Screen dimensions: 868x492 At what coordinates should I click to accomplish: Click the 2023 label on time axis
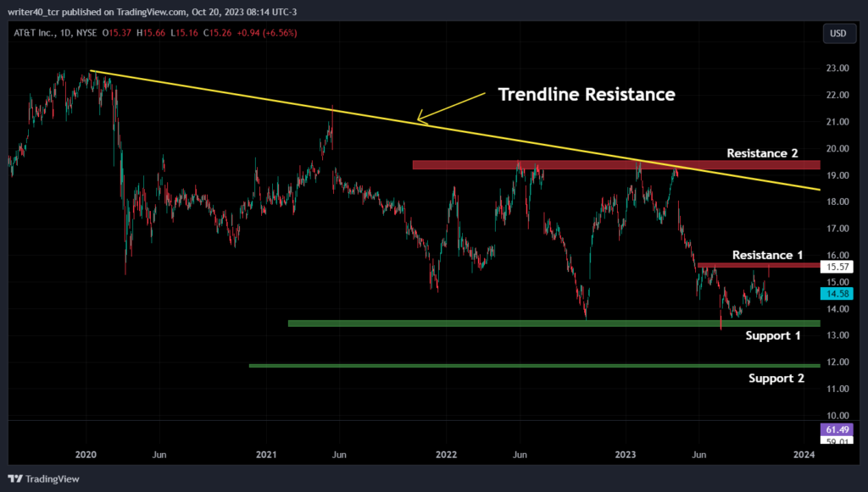tap(626, 455)
